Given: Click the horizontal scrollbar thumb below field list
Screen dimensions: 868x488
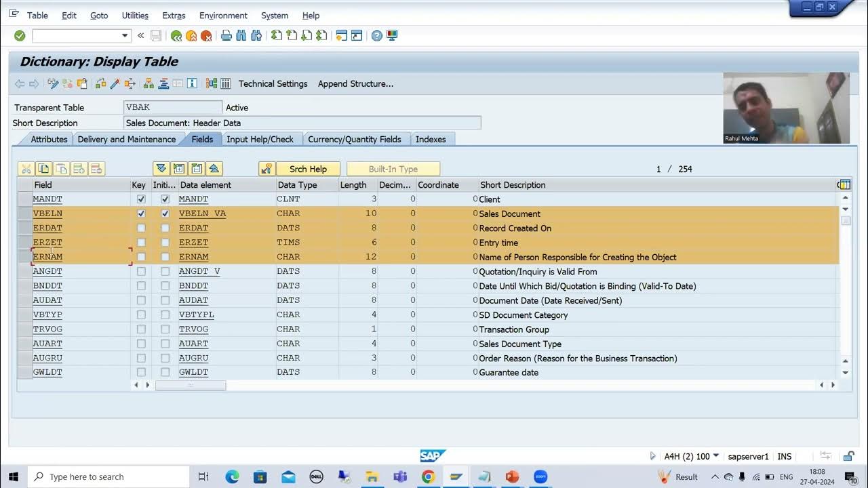Looking at the screenshot, I should point(191,385).
